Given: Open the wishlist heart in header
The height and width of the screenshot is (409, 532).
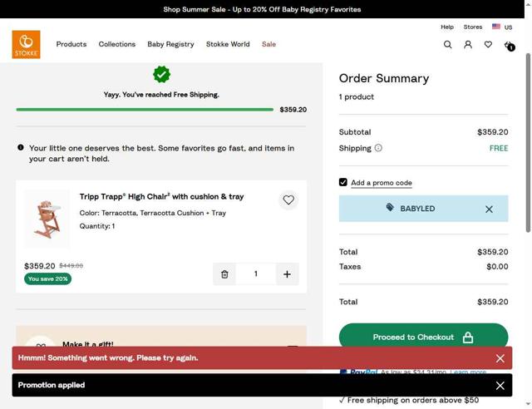Looking at the screenshot, I should click(488, 44).
